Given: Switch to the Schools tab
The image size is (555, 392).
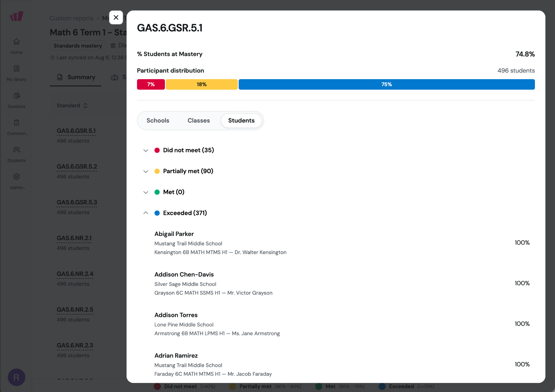Looking at the screenshot, I should click(x=158, y=121).
